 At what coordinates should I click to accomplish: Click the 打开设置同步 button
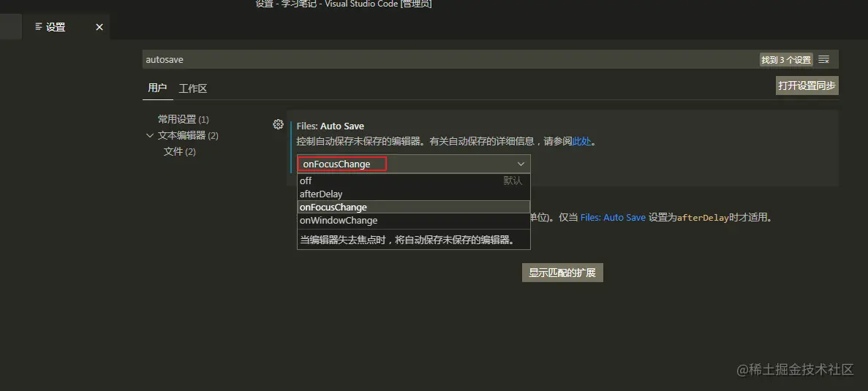(807, 86)
